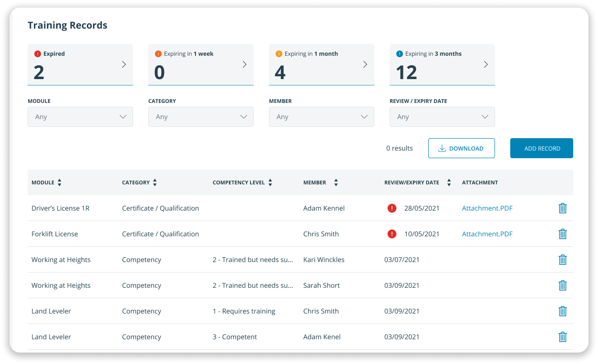Click Working at Heights in Kari Winckles row

click(61, 260)
